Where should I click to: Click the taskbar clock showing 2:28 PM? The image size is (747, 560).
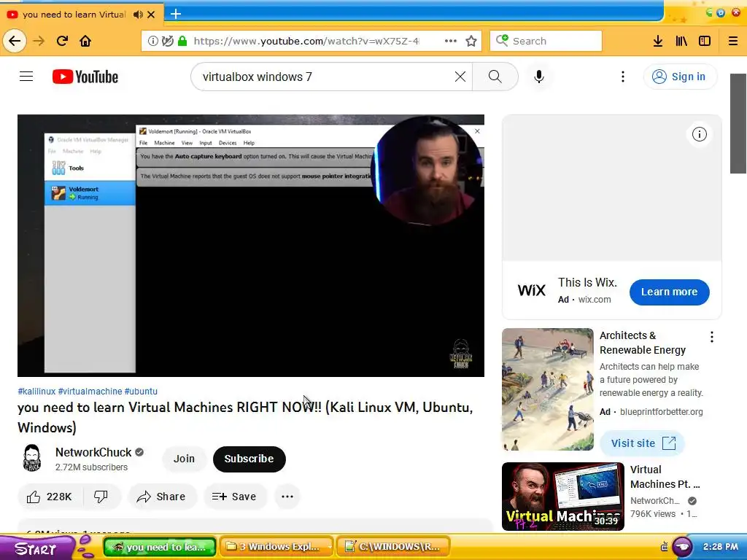(x=720, y=547)
